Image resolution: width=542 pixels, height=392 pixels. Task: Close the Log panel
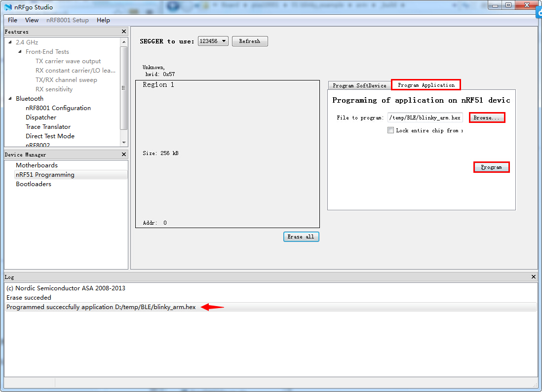pos(533,276)
